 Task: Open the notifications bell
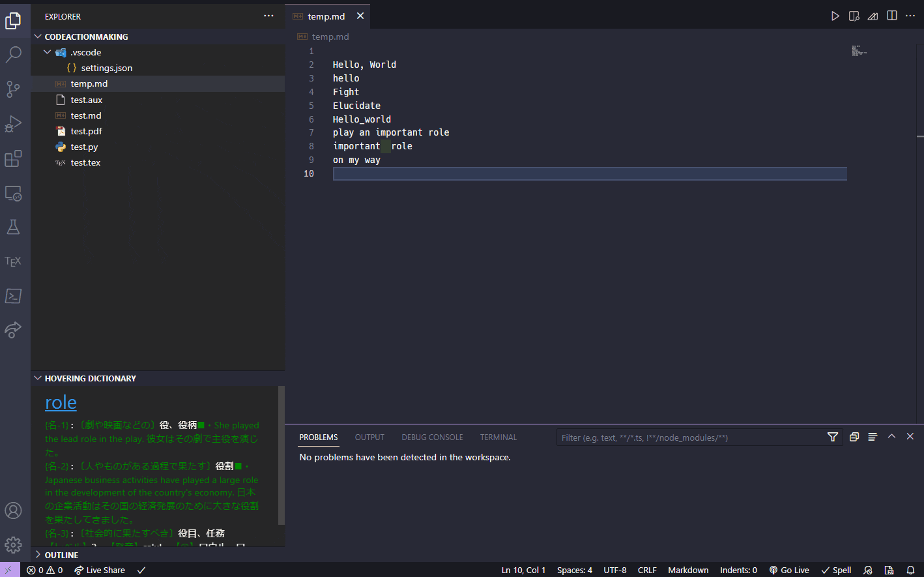[911, 570]
